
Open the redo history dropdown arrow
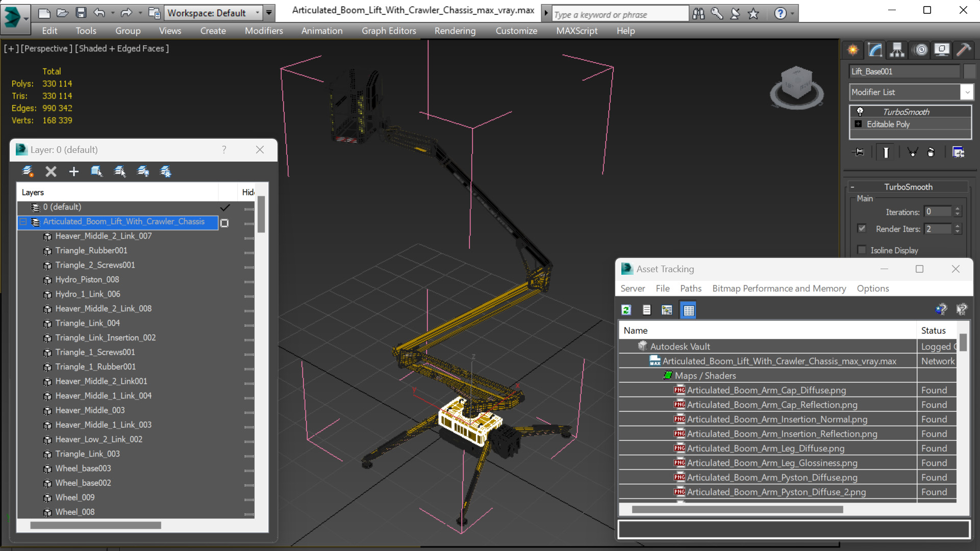140,13
